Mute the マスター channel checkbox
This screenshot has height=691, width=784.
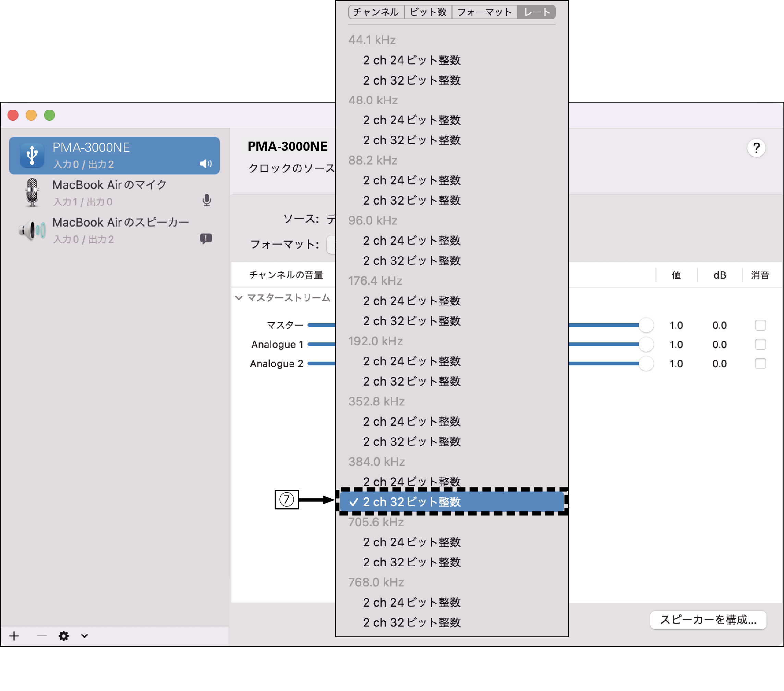click(x=760, y=325)
